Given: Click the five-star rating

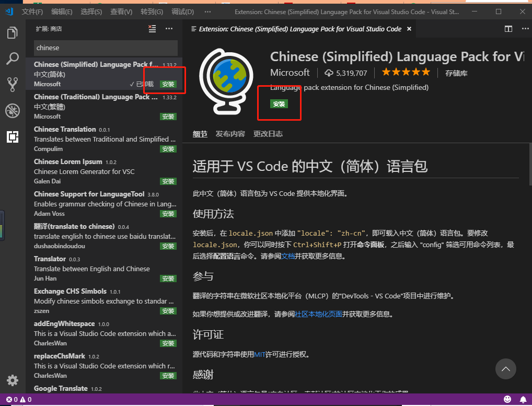Looking at the screenshot, I should pyautogui.click(x=406, y=72).
